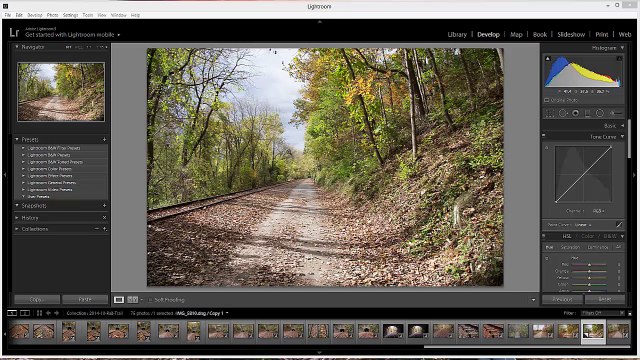Click the HSL Hue targeted adjustment tool

click(x=547, y=258)
